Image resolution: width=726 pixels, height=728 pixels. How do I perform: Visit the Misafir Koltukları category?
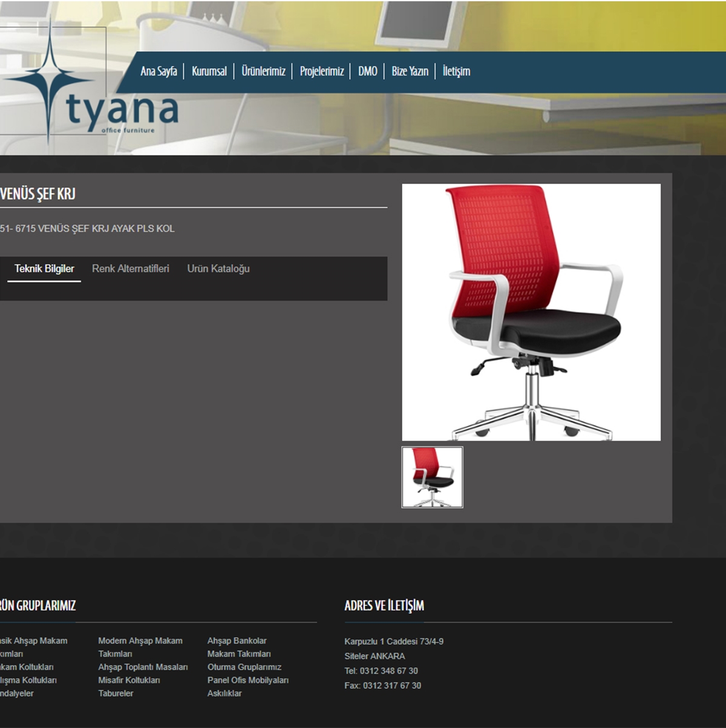pos(129,680)
